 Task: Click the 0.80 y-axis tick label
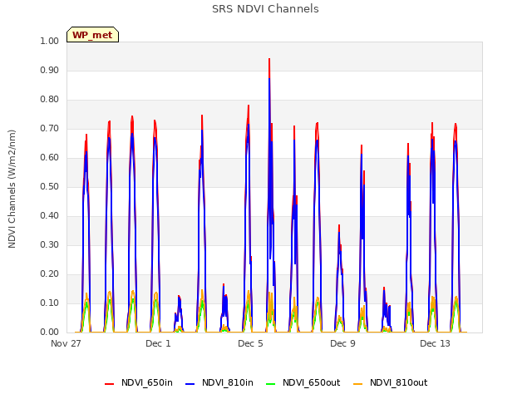[x=50, y=100]
